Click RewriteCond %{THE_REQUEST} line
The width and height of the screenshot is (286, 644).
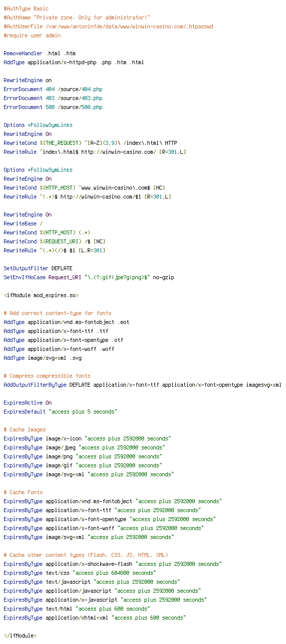(x=90, y=143)
